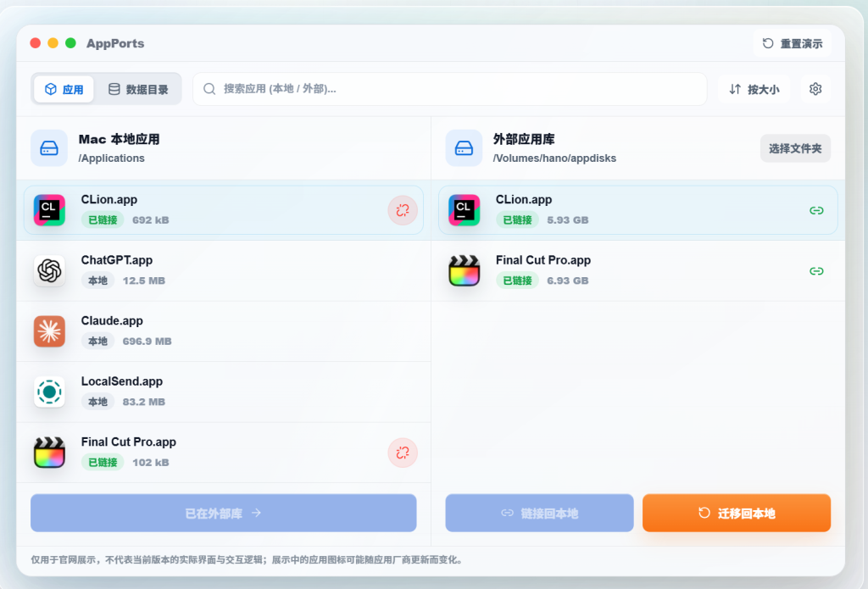Switch to the 数据目录 tab

click(x=138, y=89)
